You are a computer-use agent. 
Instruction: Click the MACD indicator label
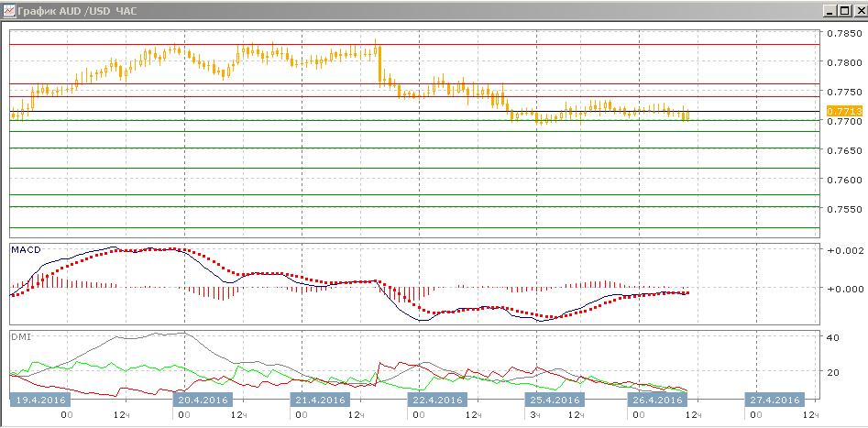point(26,249)
